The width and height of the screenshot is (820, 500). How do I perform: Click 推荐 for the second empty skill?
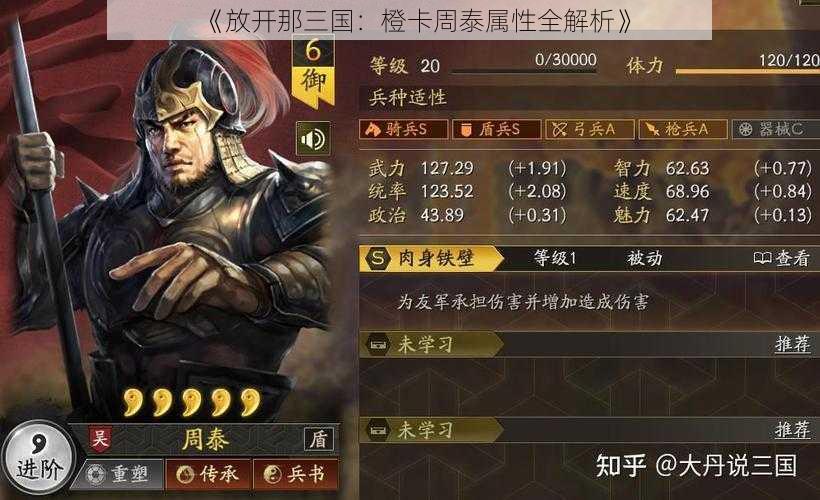coord(792,430)
